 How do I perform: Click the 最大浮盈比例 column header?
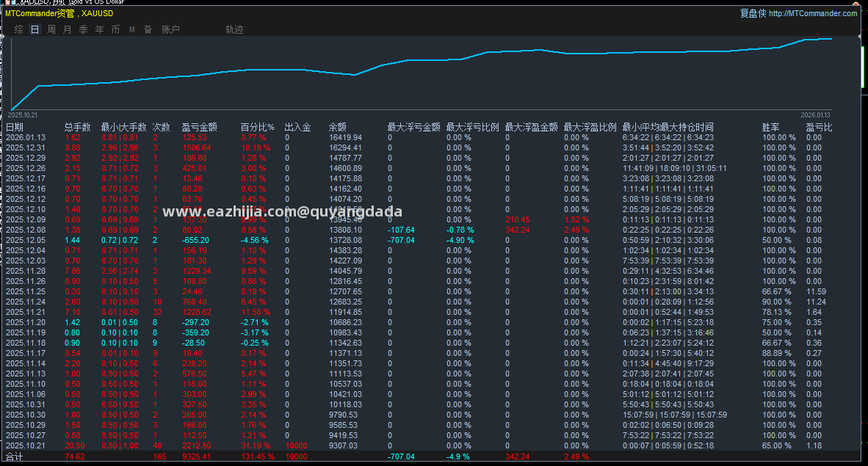(590, 127)
